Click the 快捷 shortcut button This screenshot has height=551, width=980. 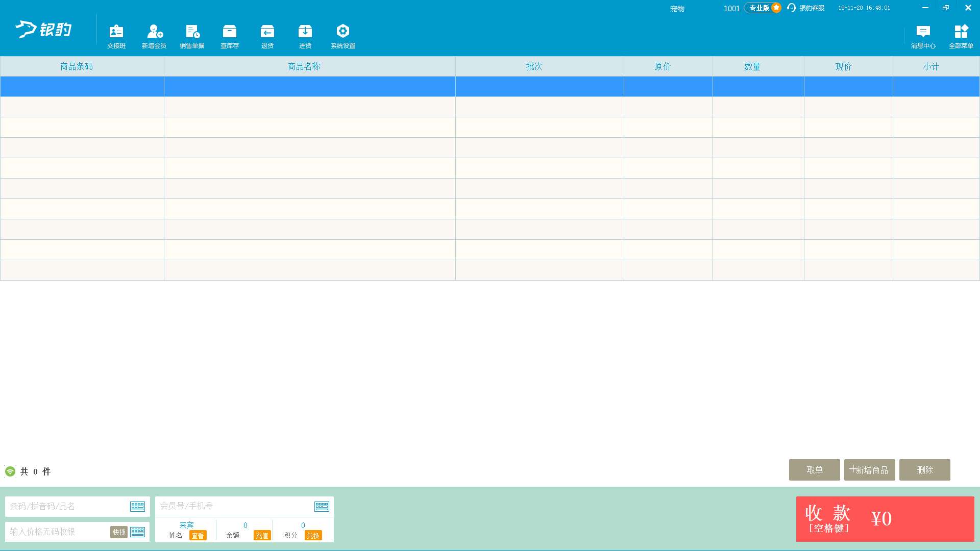click(119, 532)
